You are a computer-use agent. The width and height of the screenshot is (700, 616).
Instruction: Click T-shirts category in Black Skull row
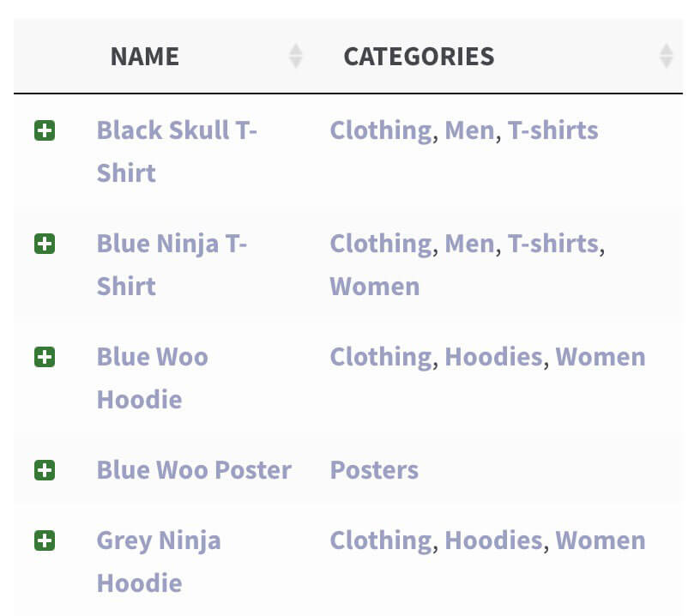coord(552,130)
